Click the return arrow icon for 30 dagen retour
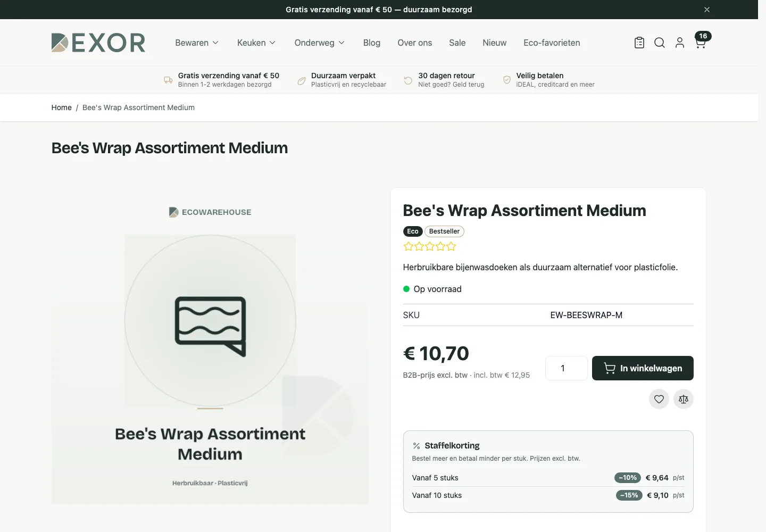Viewport: 766px width, 532px height. [x=408, y=80]
